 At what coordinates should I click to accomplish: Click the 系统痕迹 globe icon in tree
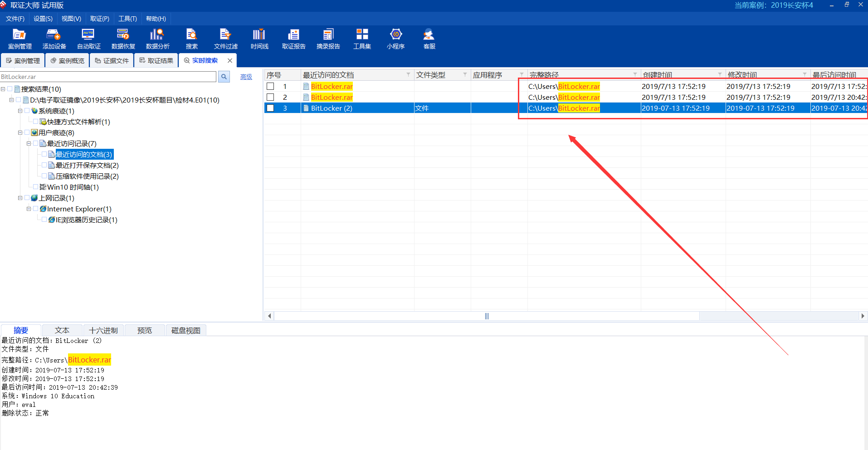click(x=34, y=111)
